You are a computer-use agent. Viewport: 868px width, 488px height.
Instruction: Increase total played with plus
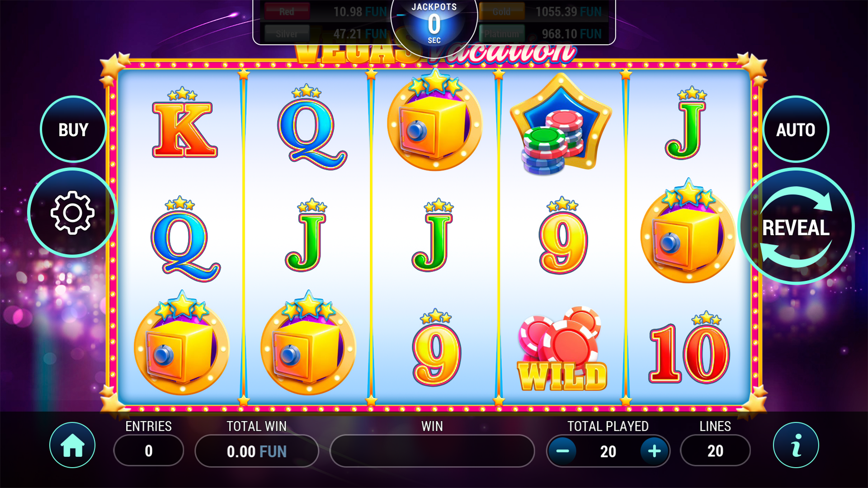pos(654,451)
